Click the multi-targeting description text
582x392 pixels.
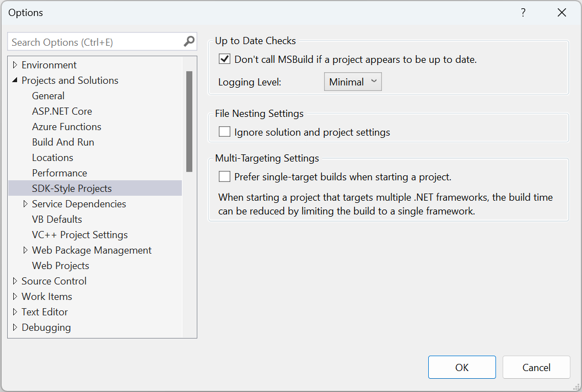click(385, 204)
